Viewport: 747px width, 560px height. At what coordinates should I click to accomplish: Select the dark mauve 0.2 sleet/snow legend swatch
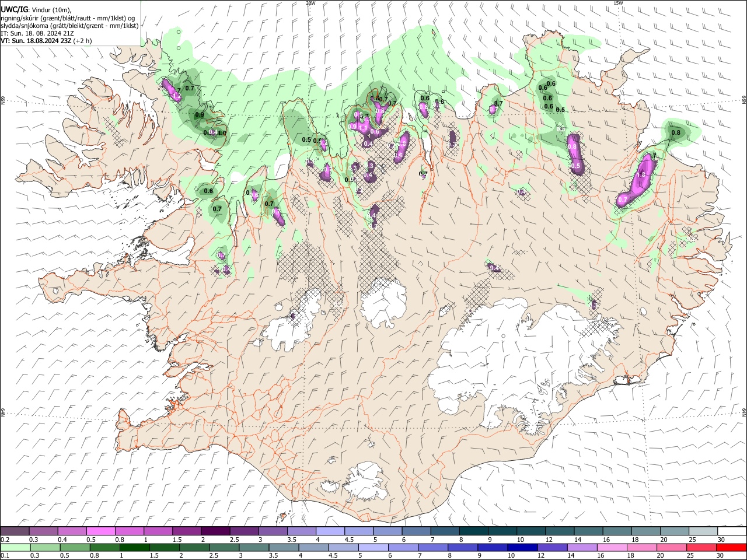click(x=15, y=531)
